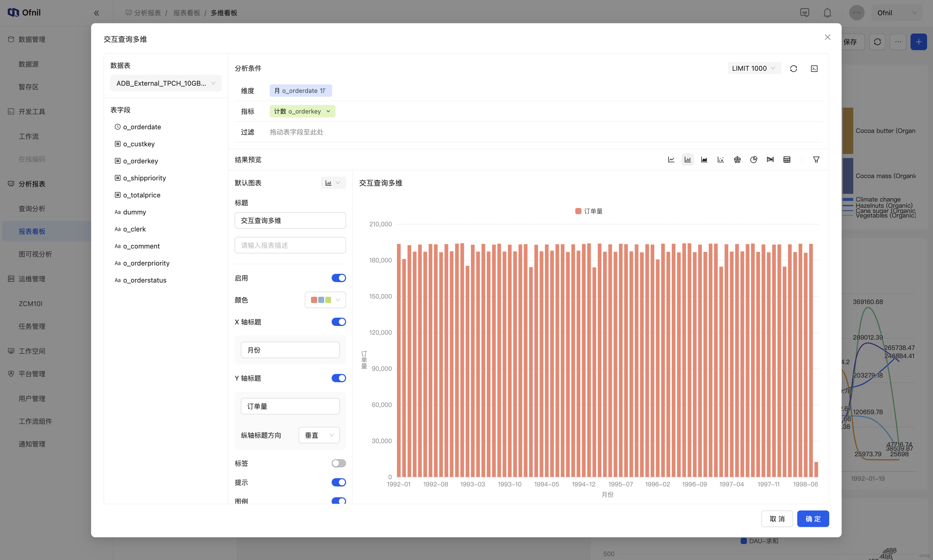
Task: Click the Y axis title input 订单量
Action: click(290, 406)
